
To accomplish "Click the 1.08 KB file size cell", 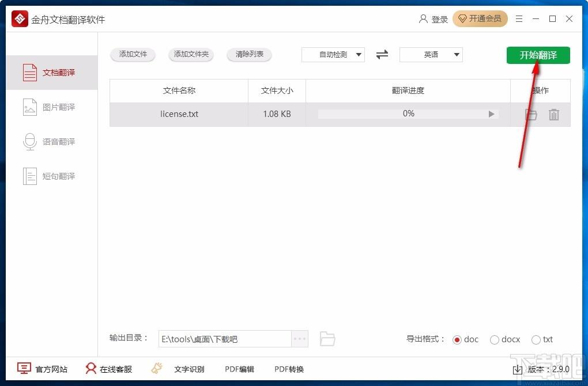I will (277, 114).
